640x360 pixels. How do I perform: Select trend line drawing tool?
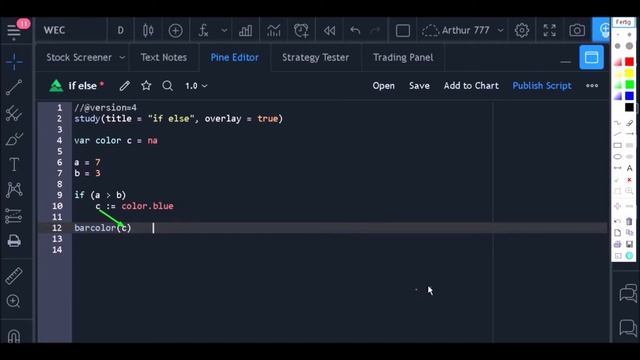14,87
